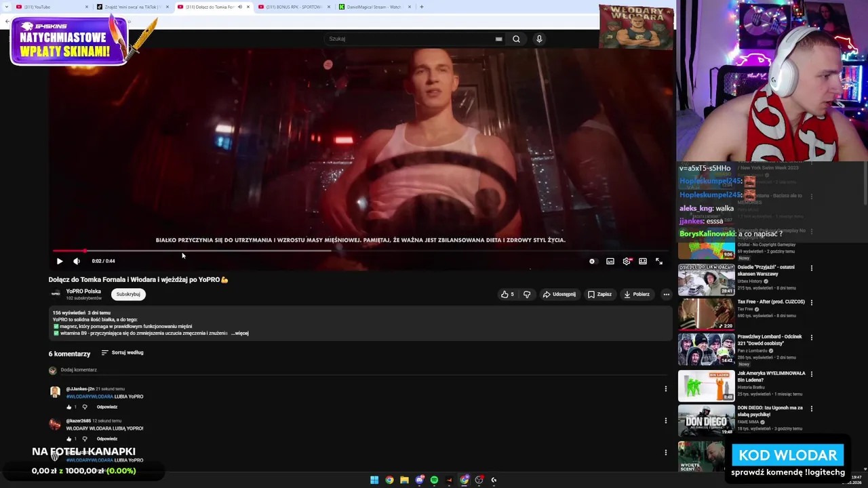The image size is (868, 488).
Task: Click #WŁODARYWŁODARA hashtag in first comment
Action: 90,396
